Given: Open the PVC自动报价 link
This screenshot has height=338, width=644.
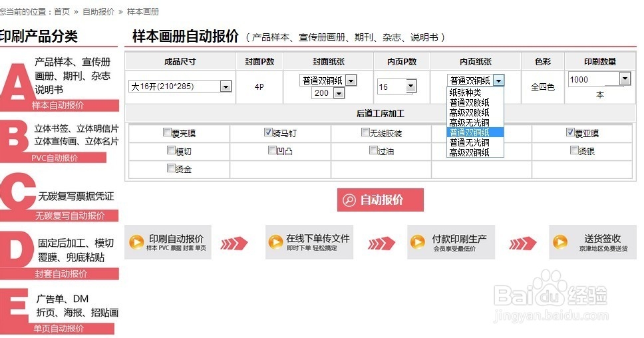Looking at the screenshot, I should point(54,158).
